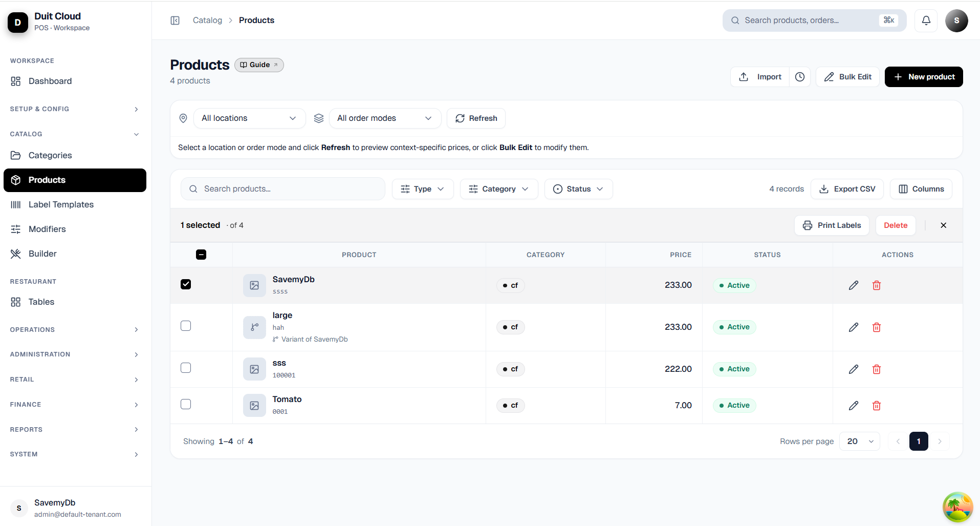Click the global search bar
Image resolution: width=980 pixels, height=526 pixels.
[x=814, y=20]
